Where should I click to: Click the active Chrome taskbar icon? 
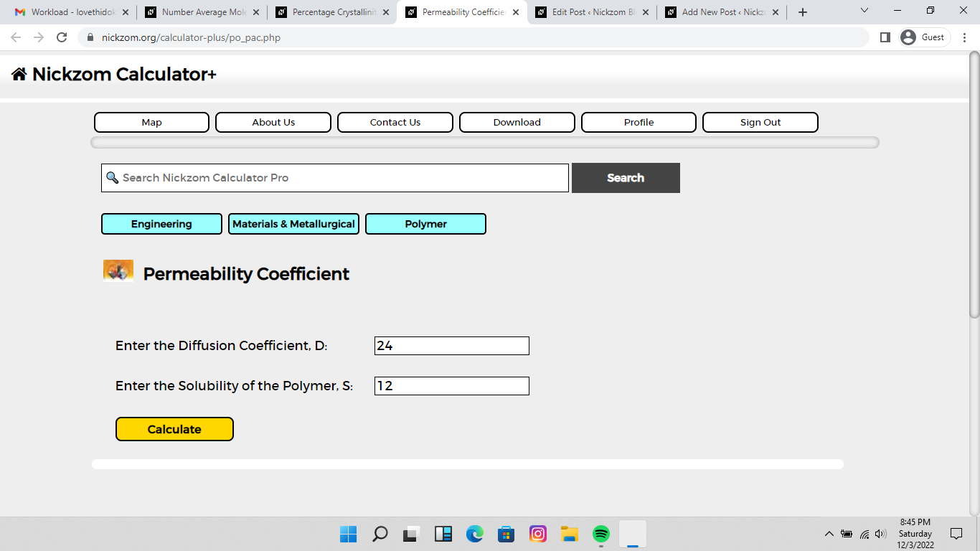pos(633,534)
